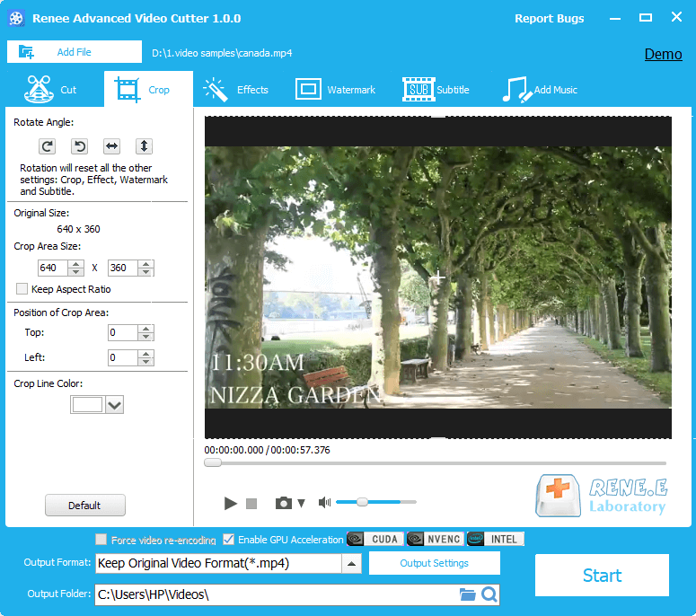Enable Keep Aspect Ratio checkbox

click(x=22, y=289)
